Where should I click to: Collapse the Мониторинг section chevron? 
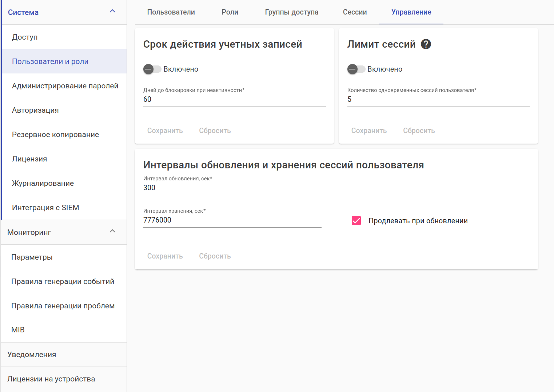[112, 231]
